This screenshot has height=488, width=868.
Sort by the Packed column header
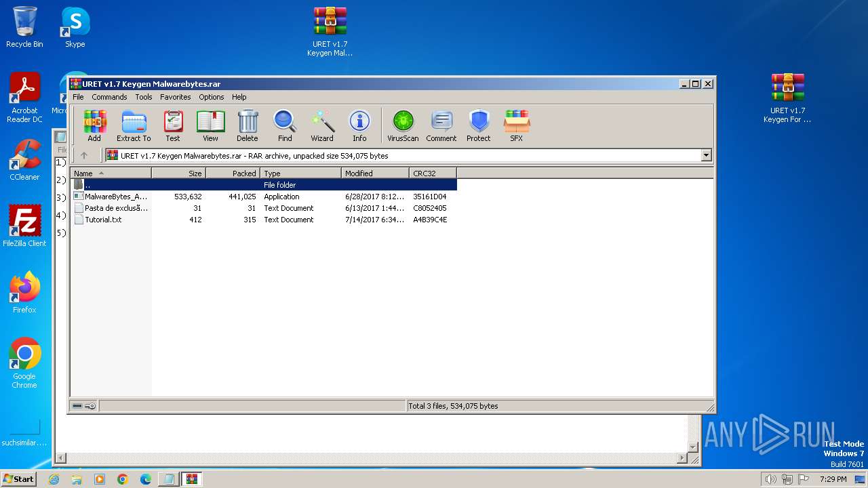coord(233,173)
